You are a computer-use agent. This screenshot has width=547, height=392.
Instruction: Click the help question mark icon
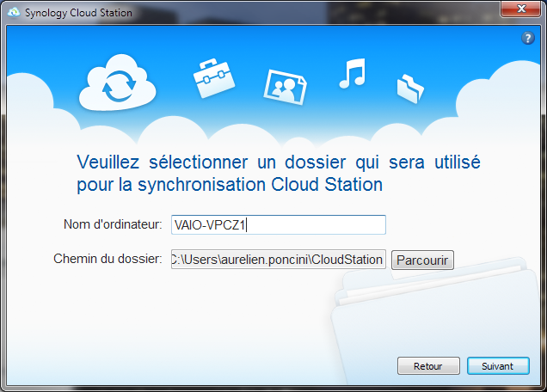click(x=529, y=39)
